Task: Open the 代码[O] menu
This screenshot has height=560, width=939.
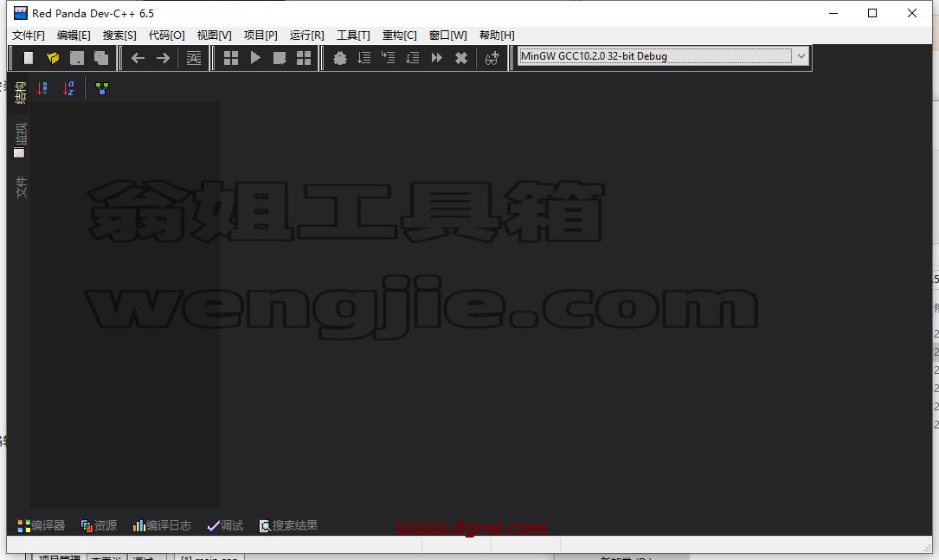Action: pyautogui.click(x=166, y=35)
